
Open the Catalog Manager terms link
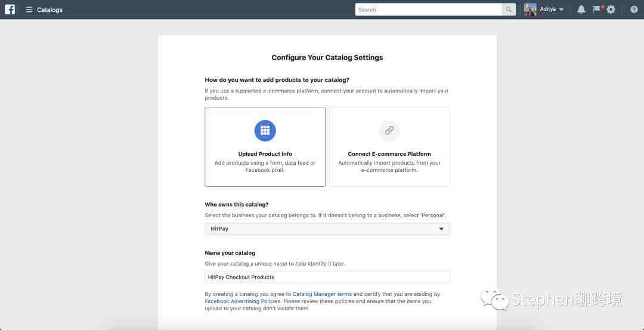322,294
